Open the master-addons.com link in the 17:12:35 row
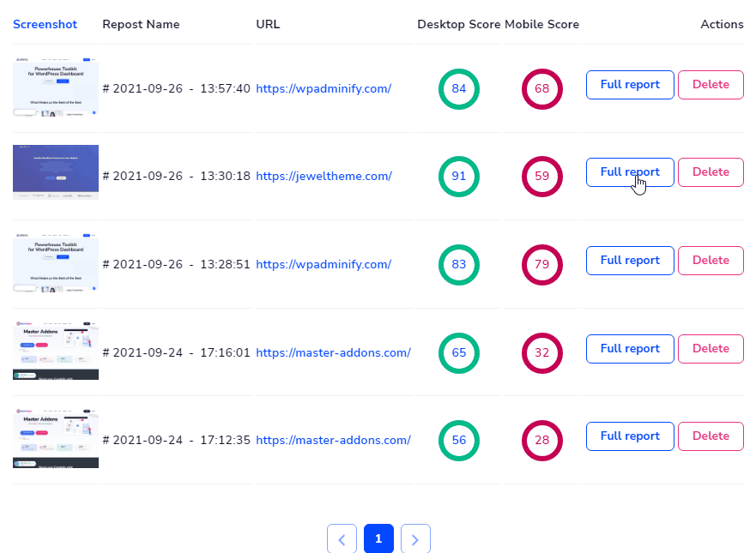The width and height of the screenshot is (756, 553). tap(333, 441)
